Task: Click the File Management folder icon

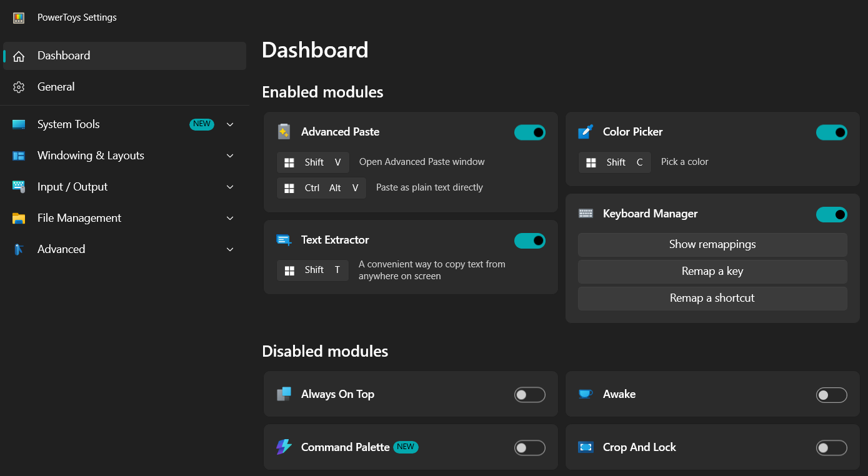Action: (x=19, y=218)
